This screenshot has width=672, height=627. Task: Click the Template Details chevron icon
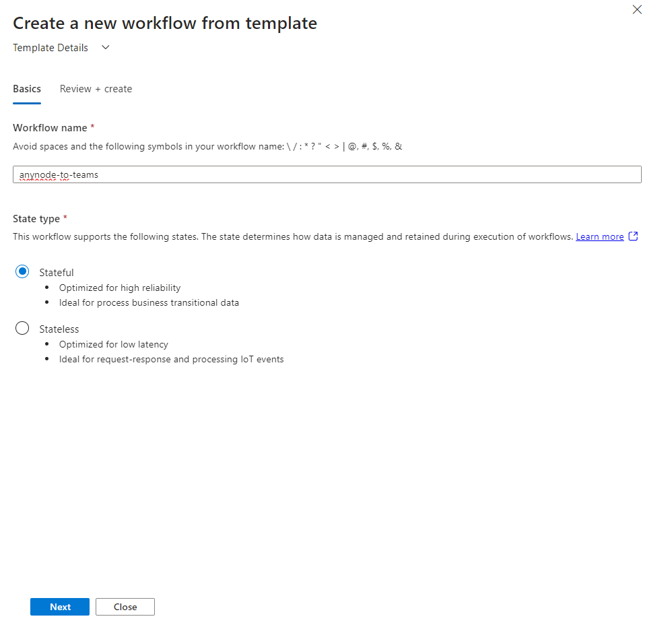[105, 48]
